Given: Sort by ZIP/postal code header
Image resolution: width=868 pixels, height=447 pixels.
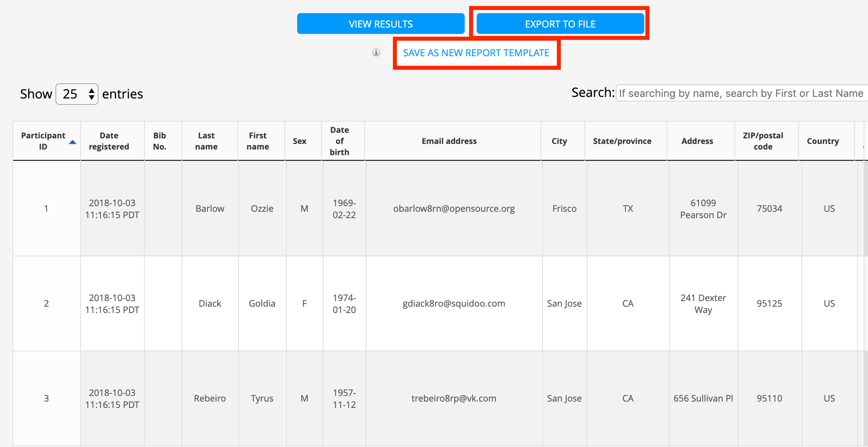Looking at the screenshot, I should pyautogui.click(x=763, y=141).
